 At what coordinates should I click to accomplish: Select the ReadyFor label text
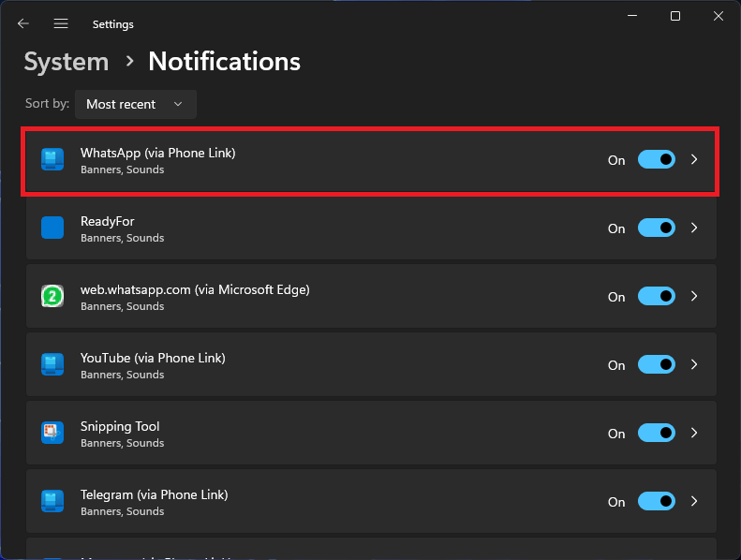point(108,221)
